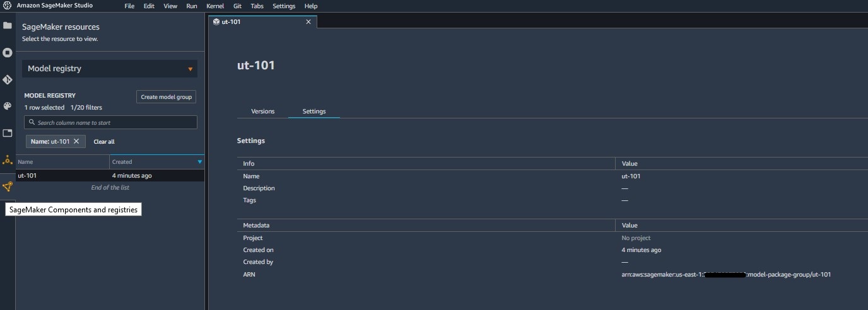Open the Edit menu
This screenshot has height=310, width=868.
tap(149, 6)
